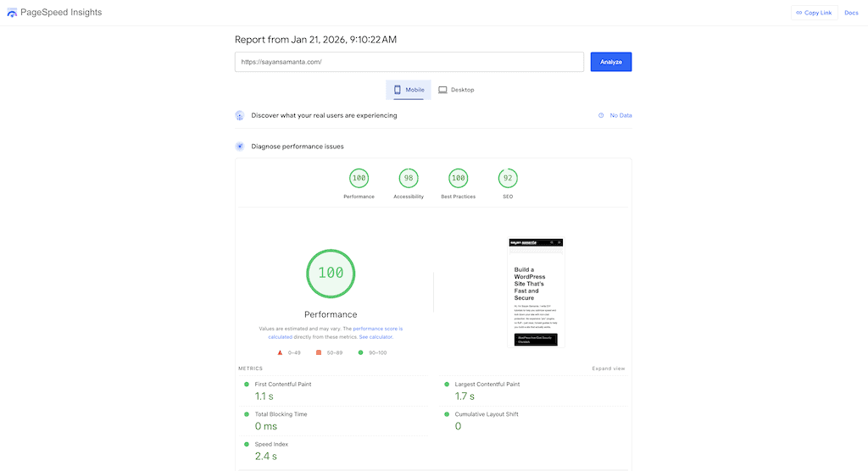Image resolution: width=868 pixels, height=471 pixels.
Task: Click the Performance label under the large gauge
Action: (x=331, y=314)
